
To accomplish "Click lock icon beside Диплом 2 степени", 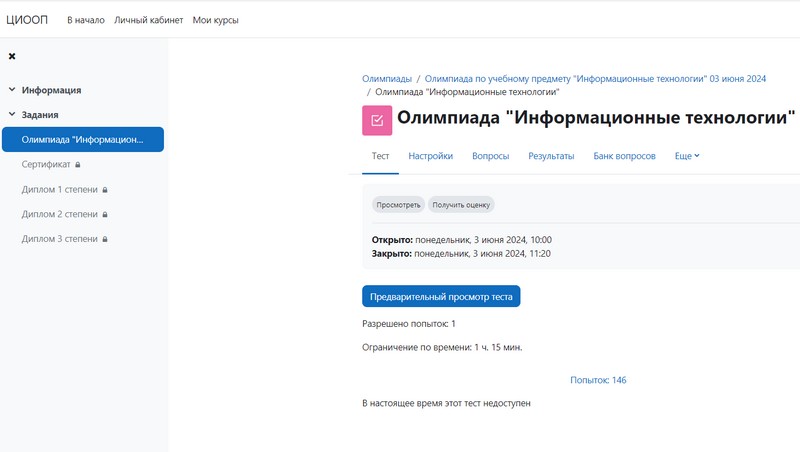I will [105, 214].
